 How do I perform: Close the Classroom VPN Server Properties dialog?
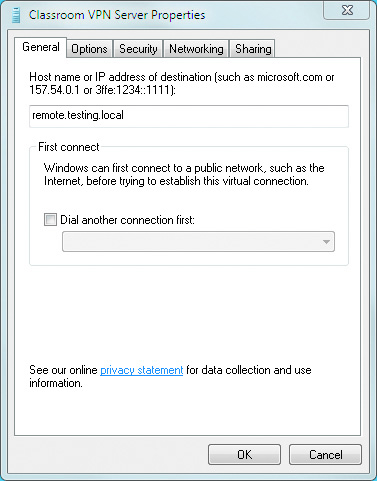click(x=347, y=11)
